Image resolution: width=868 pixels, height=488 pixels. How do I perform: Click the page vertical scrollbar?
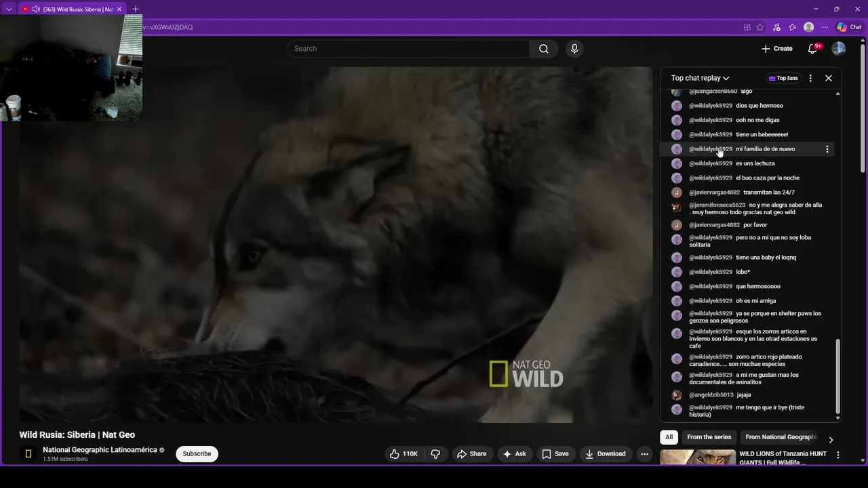pyautogui.click(x=863, y=108)
